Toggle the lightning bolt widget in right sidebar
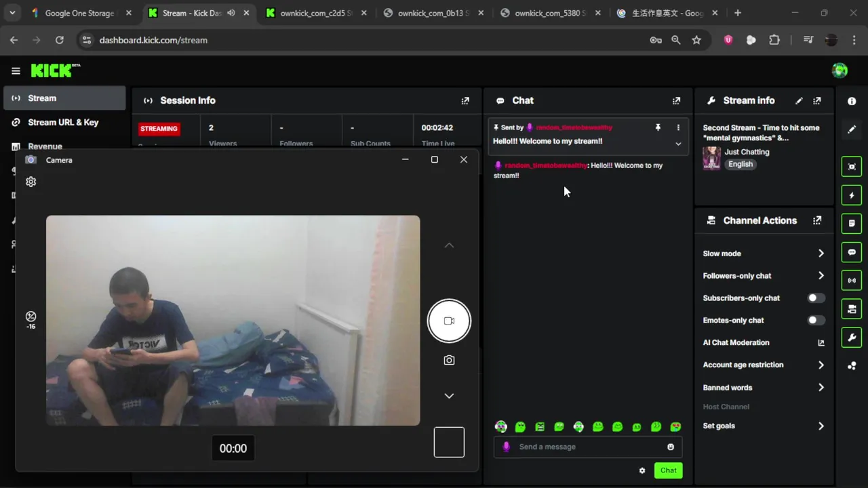 [x=852, y=195]
